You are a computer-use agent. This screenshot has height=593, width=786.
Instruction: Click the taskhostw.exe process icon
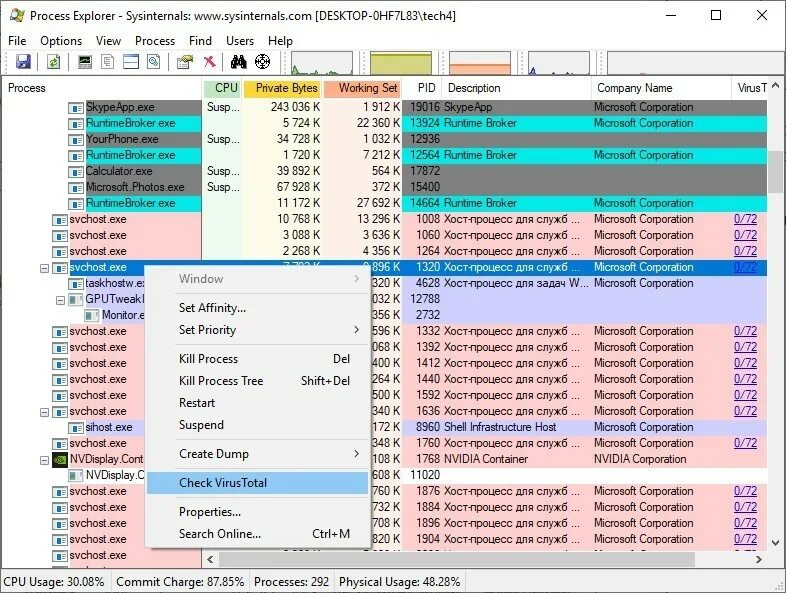[x=76, y=284]
